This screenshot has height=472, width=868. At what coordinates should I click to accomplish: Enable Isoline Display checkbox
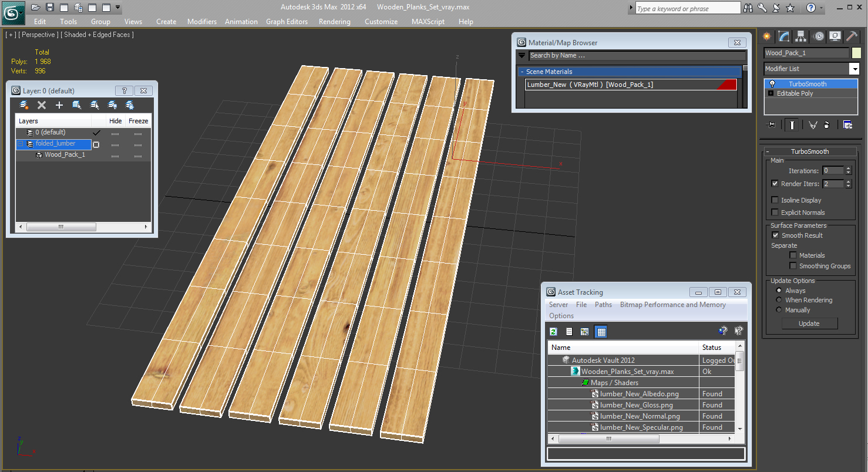[x=775, y=200]
